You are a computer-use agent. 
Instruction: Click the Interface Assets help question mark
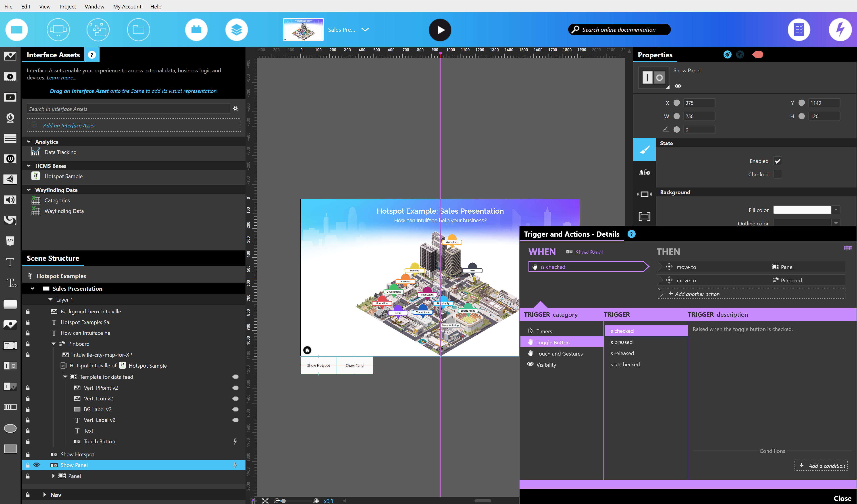[x=92, y=55]
